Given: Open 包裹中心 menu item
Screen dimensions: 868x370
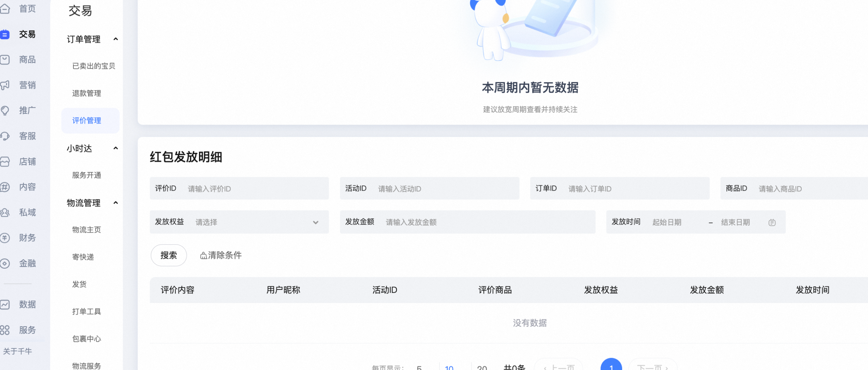Looking at the screenshot, I should (87, 339).
